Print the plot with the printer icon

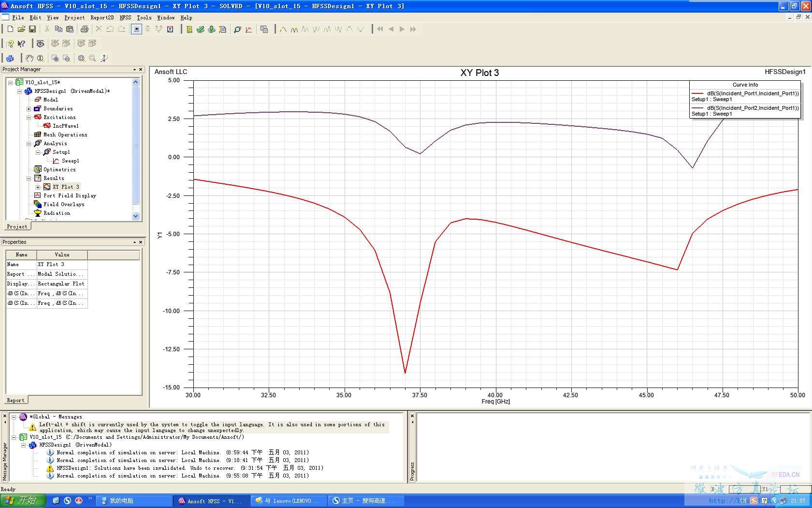tap(85, 29)
